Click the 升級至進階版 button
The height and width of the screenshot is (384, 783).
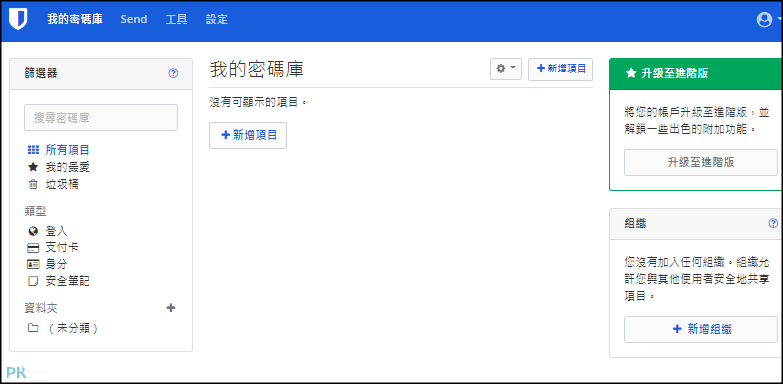tap(701, 162)
